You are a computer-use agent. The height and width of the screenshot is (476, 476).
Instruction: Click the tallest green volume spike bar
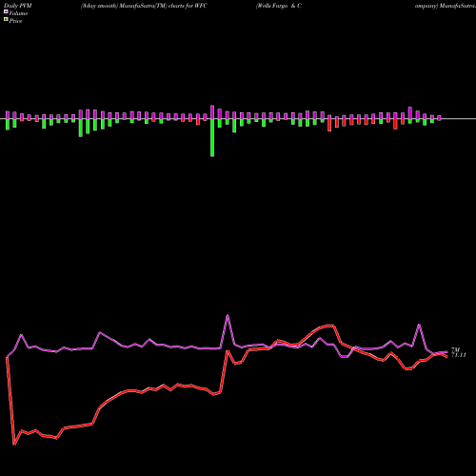pyautogui.click(x=212, y=137)
